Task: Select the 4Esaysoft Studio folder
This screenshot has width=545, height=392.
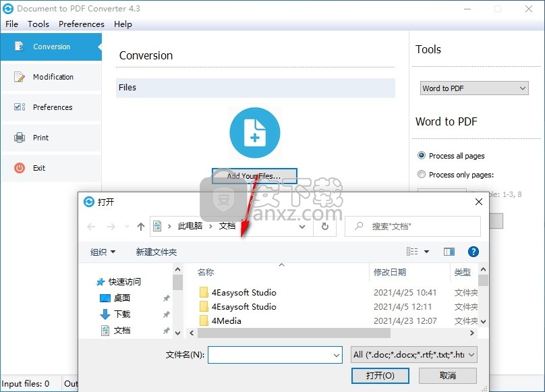Action: (x=243, y=307)
